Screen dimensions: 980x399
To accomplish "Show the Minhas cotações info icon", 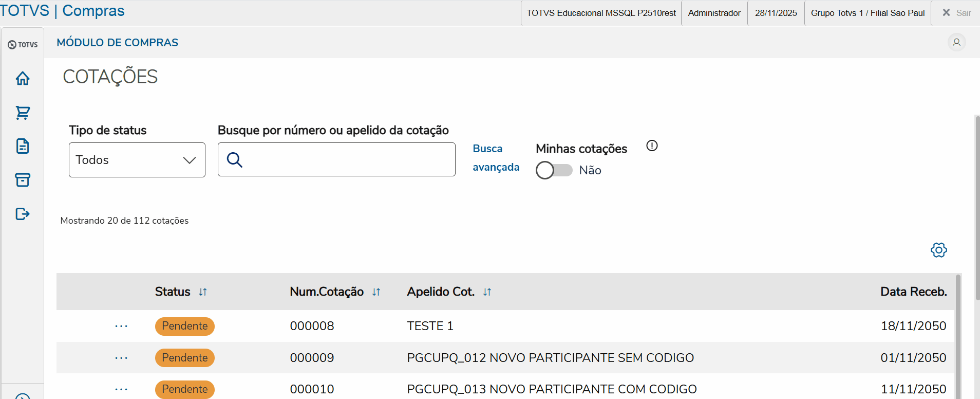I will 652,146.
